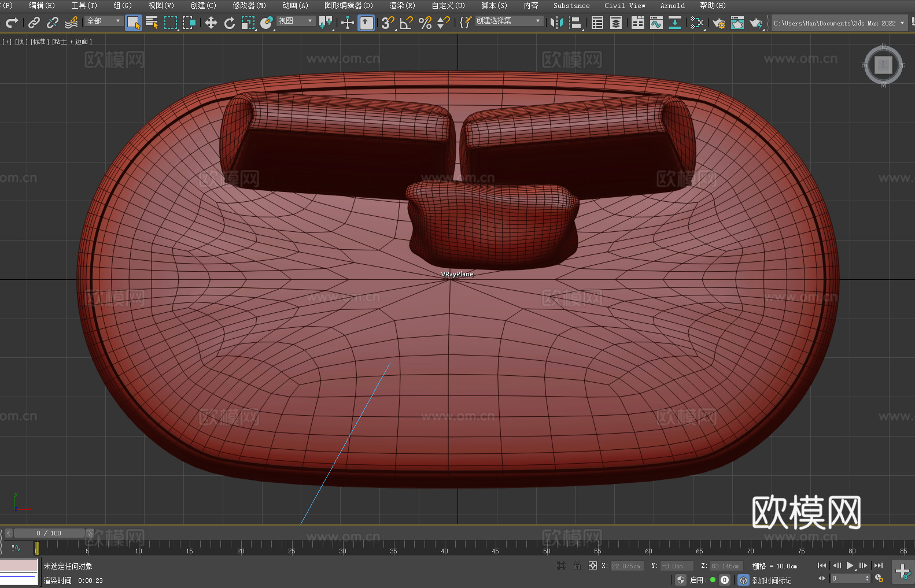The image size is (915, 588).
Task: Click Use Pivot Point Center icon
Action: pos(326,23)
